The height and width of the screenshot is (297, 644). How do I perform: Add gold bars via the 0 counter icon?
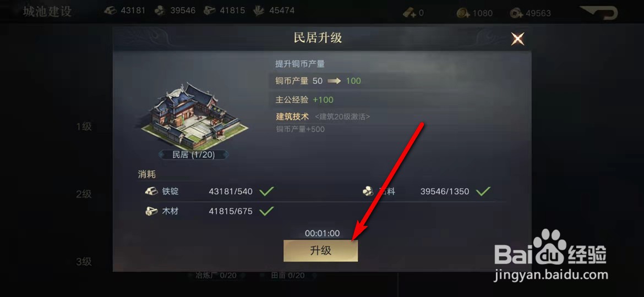coord(410,13)
